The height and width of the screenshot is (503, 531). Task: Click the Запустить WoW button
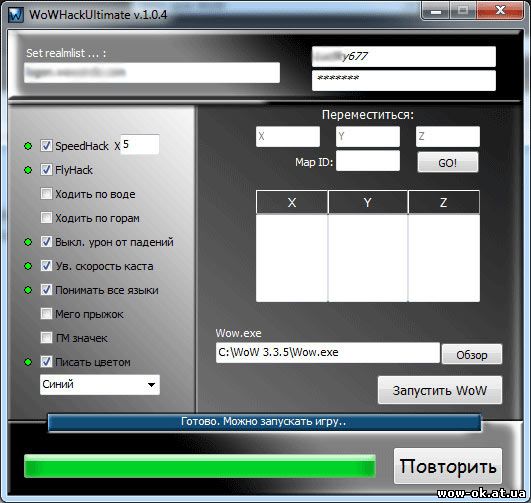pyautogui.click(x=440, y=390)
